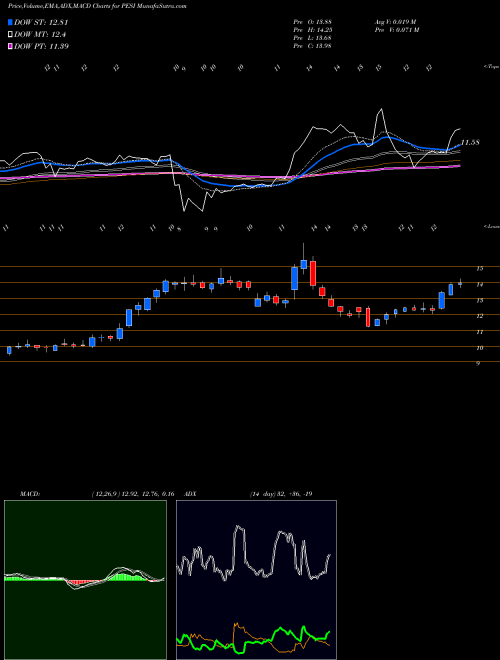Select the 'DOW ST: 12.81' legend label
500x660 pixels.
point(41,22)
